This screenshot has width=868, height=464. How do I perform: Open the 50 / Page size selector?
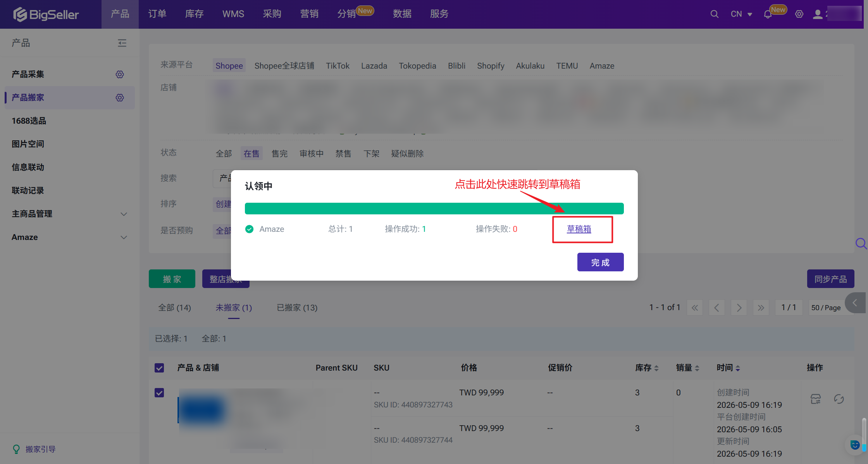coord(826,307)
